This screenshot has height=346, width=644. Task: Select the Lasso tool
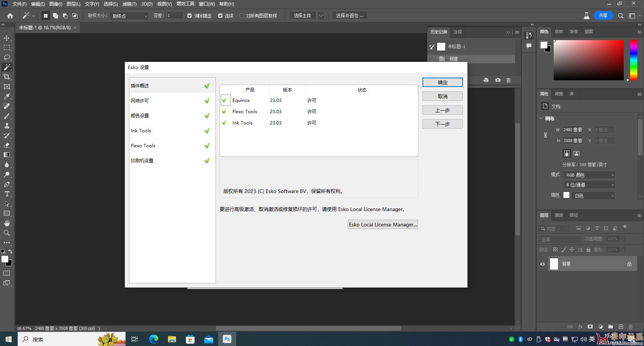point(7,57)
